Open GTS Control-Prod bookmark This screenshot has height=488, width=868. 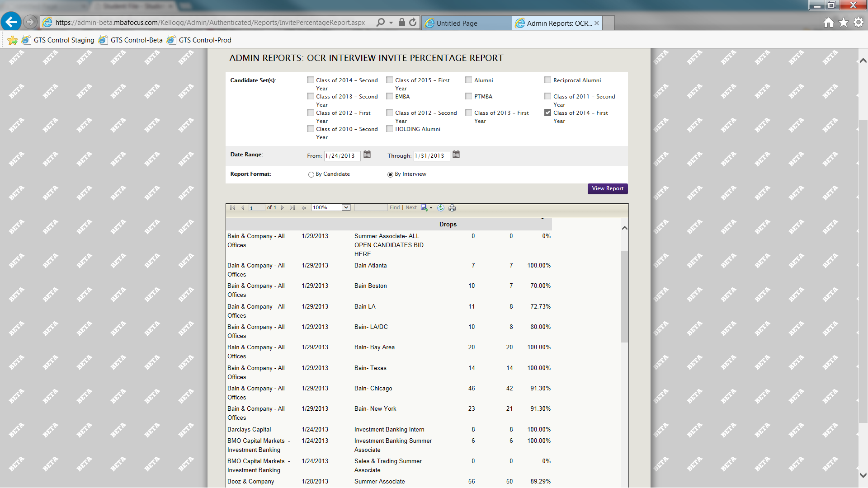(x=199, y=40)
